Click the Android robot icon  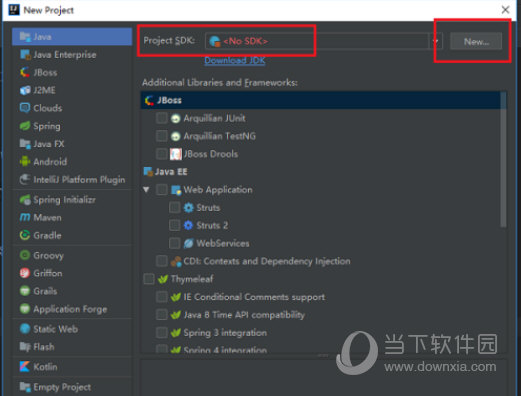[x=25, y=162]
